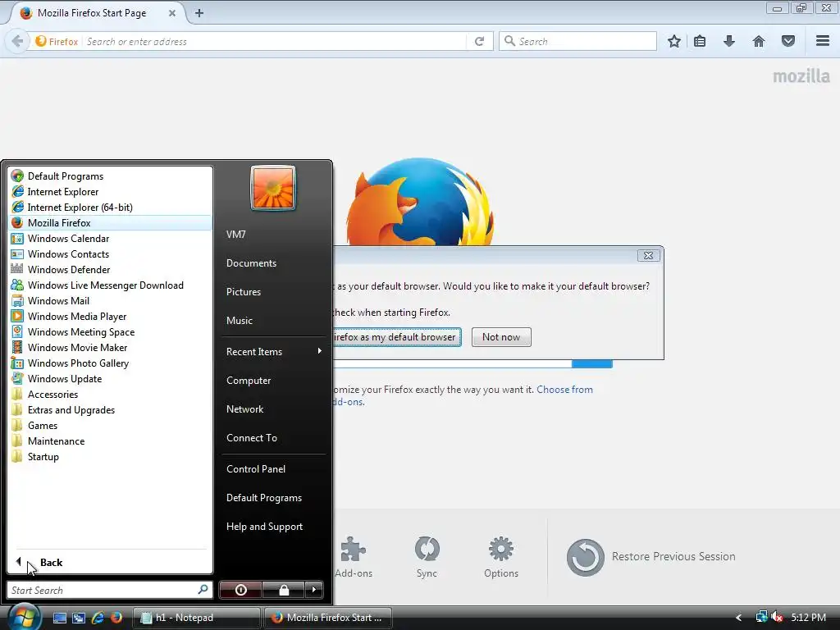This screenshot has width=840, height=630.
Task: Go to Home via house icon
Action: tap(759, 41)
